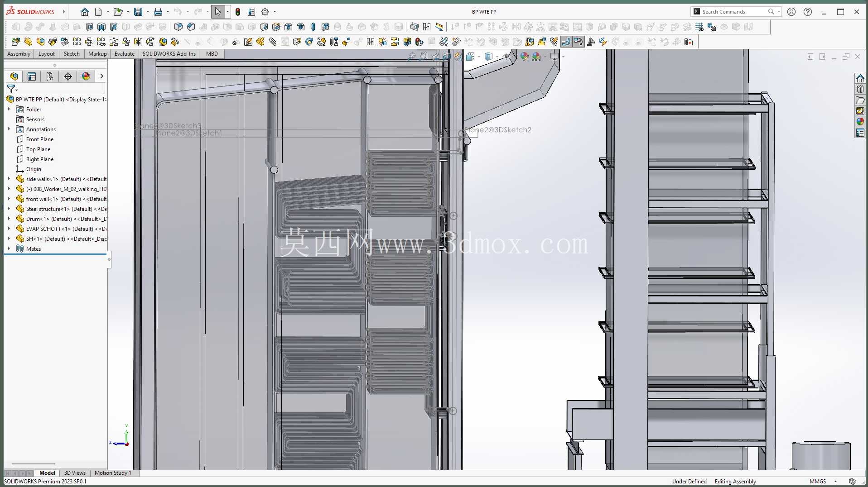Open the 3D Views bottom tab

pos(75,473)
